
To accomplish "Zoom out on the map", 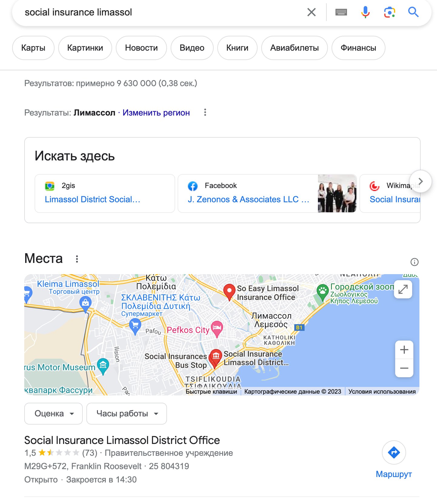I will click(404, 368).
